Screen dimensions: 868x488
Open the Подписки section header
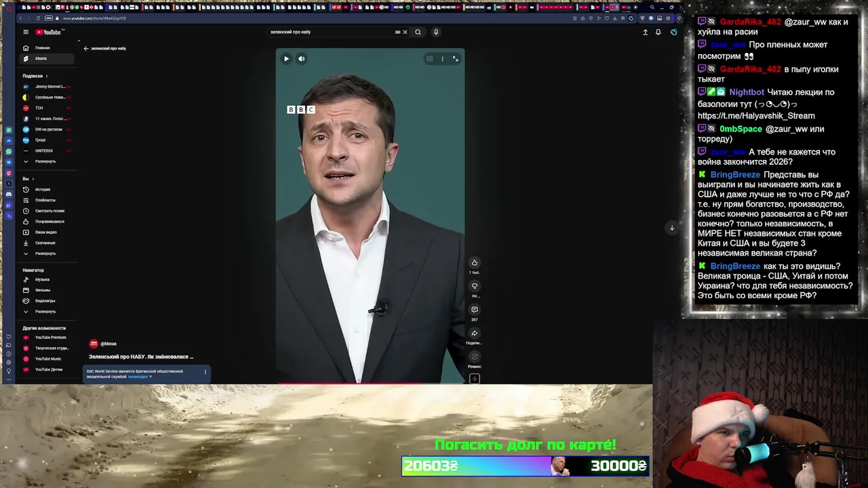[x=35, y=76]
